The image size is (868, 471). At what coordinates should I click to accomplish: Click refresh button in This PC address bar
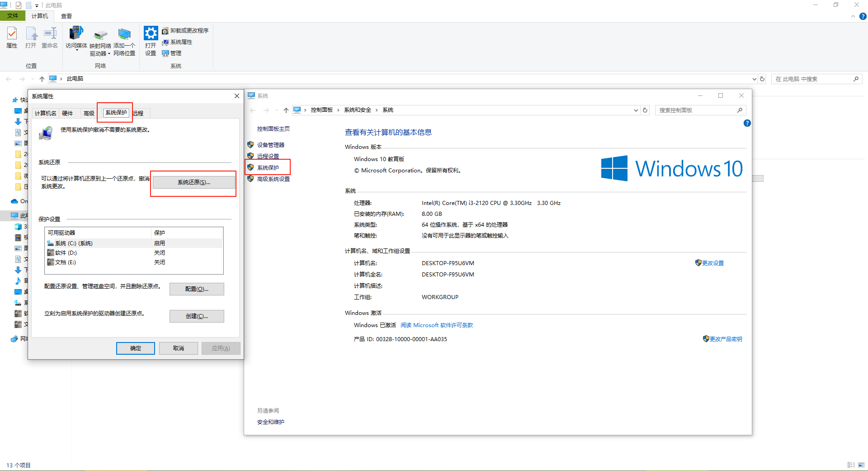(762, 79)
